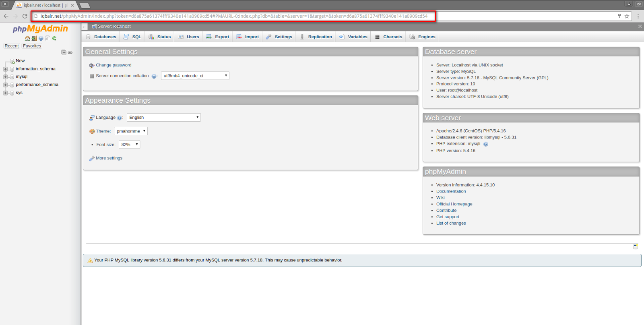
Task: Click the sys database cylinder icon
Action: coord(12,93)
